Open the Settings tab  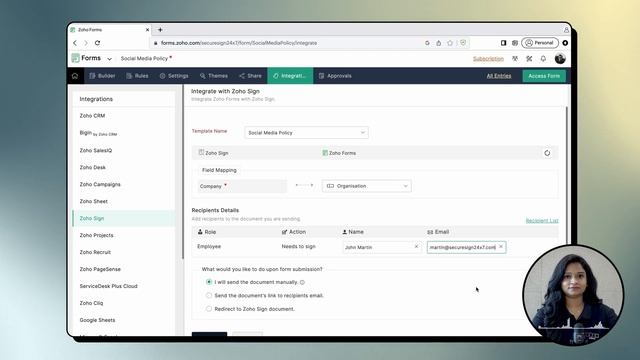174,76
